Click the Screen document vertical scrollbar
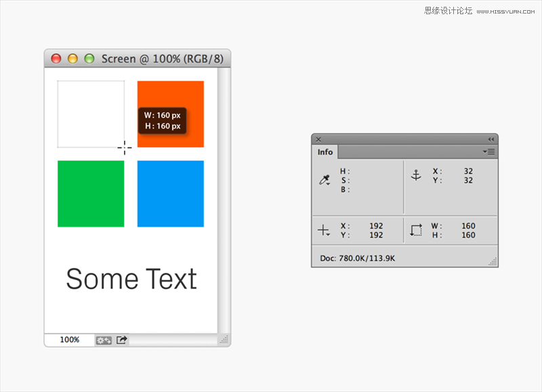Screen dimensions: 542x392 pos(224,200)
